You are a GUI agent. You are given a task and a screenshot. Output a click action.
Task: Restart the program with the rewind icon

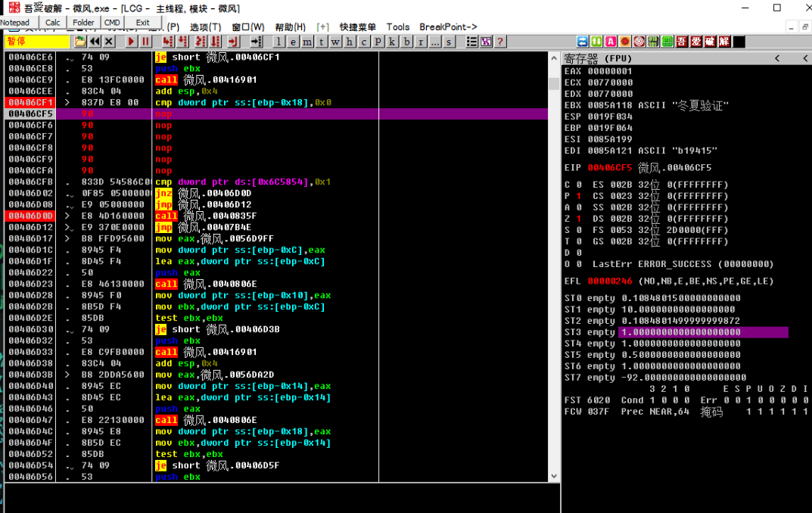click(95, 42)
